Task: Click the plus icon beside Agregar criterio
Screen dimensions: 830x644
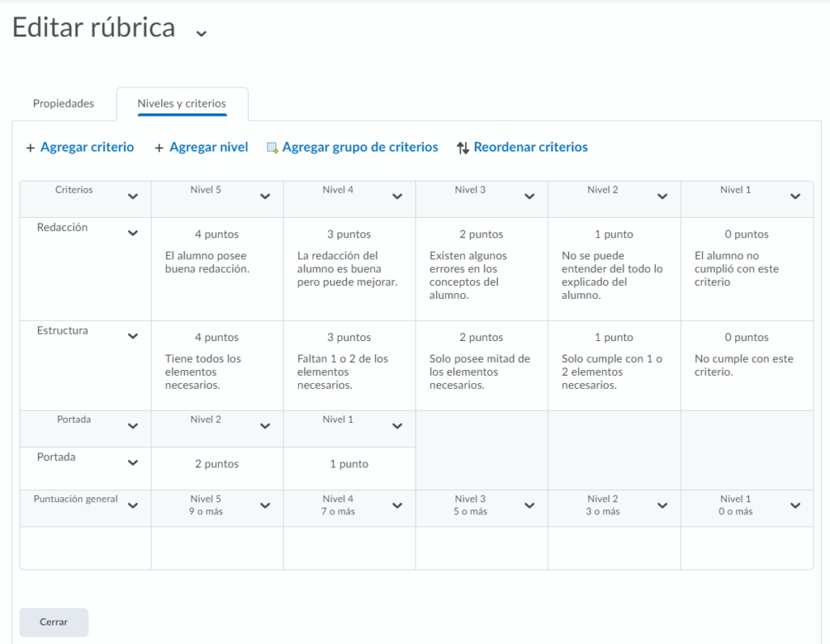Action: pyautogui.click(x=31, y=148)
